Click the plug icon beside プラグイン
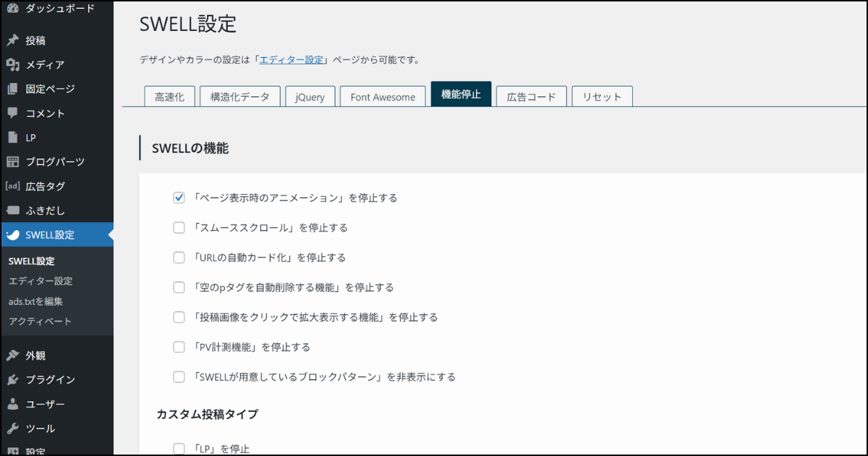This screenshot has height=456, width=868. pos(12,379)
